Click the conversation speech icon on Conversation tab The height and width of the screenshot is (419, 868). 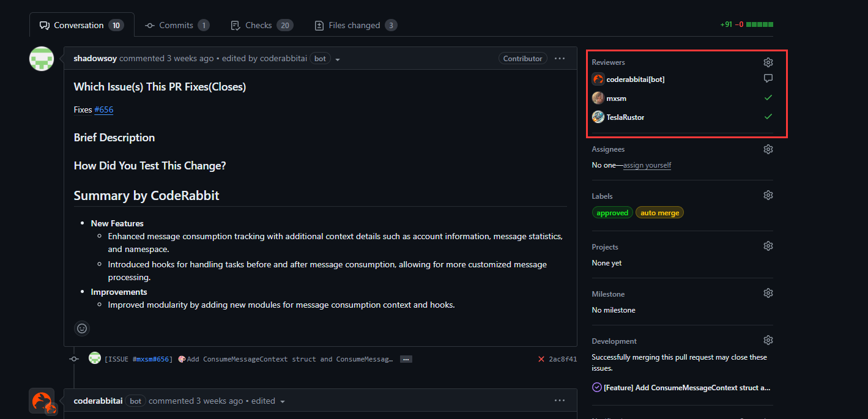(x=44, y=25)
